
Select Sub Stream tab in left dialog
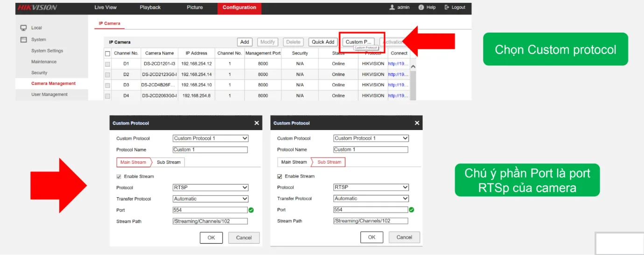(x=168, y=162)
